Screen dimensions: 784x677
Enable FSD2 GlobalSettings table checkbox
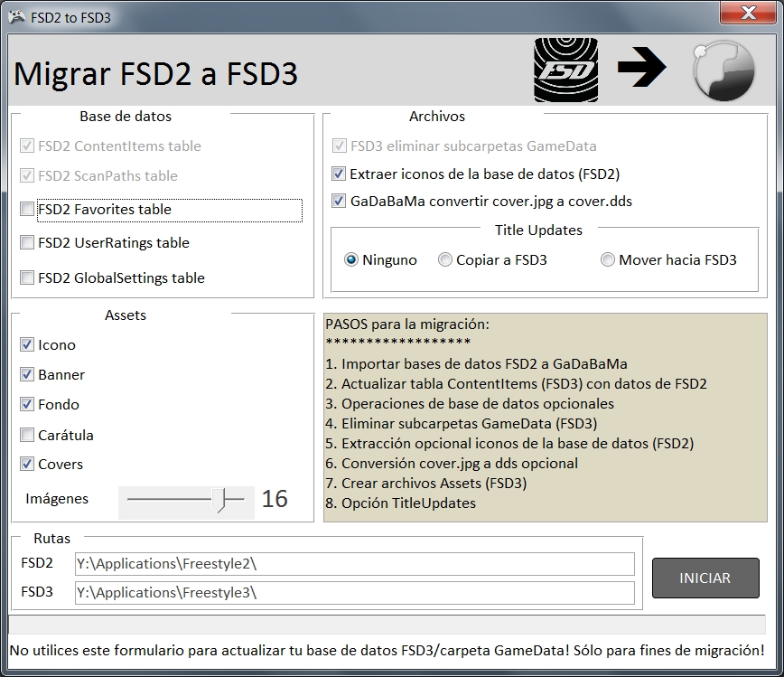point(27,277)
